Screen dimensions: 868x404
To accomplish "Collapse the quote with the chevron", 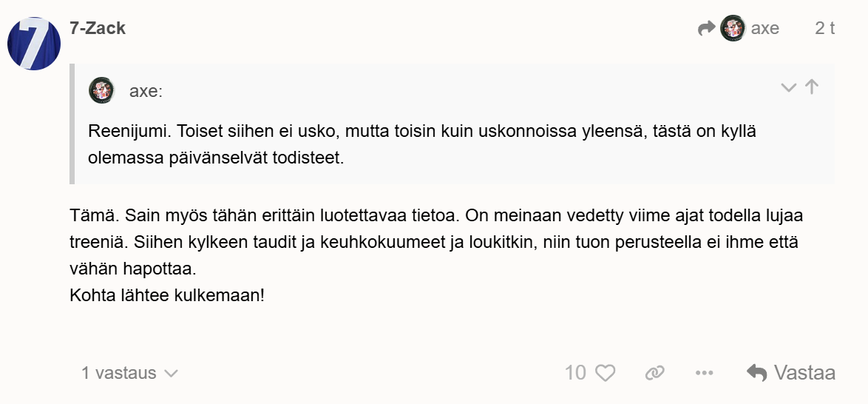I will tap(789, 87).
